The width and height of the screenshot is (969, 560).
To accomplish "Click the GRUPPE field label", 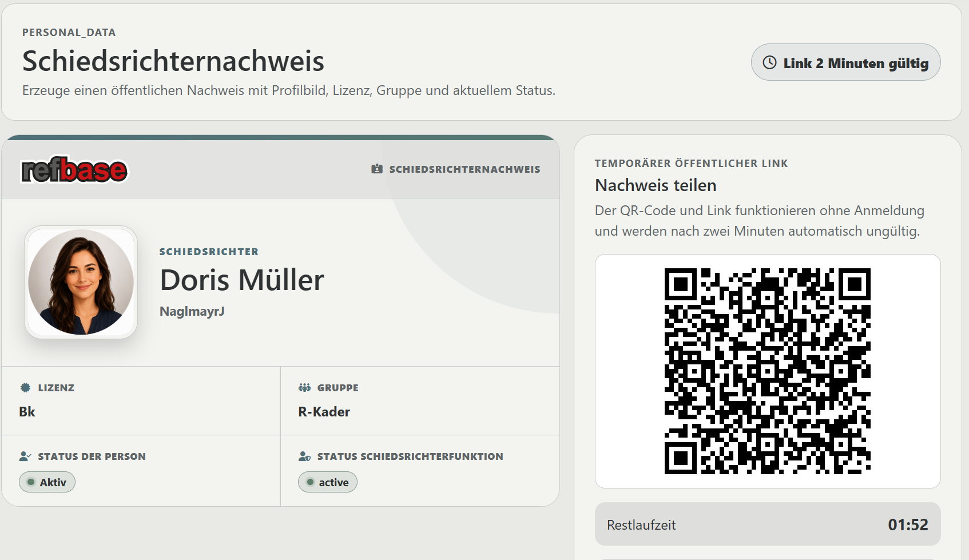I will (337, 387).
